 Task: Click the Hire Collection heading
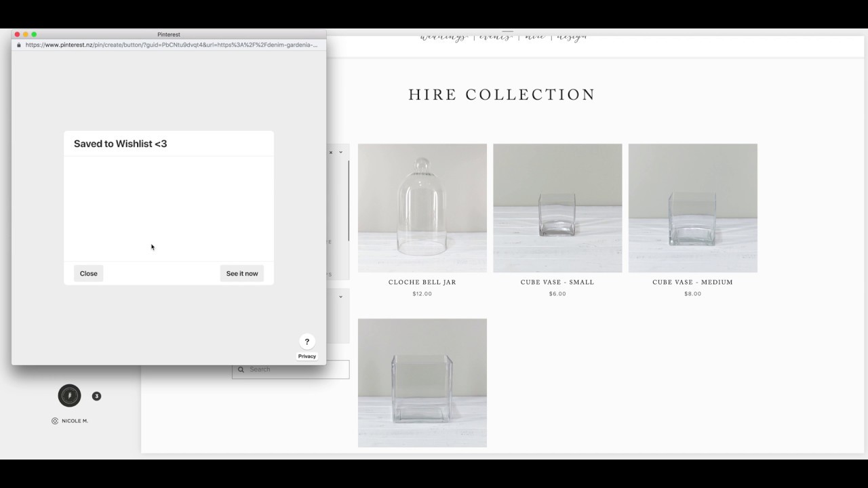(502, 95)
